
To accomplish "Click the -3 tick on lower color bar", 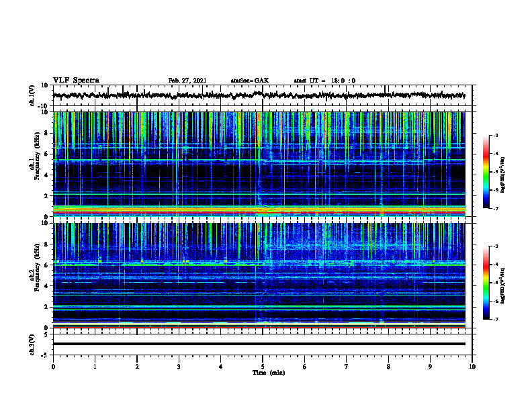I will click(x=495, y=246).
